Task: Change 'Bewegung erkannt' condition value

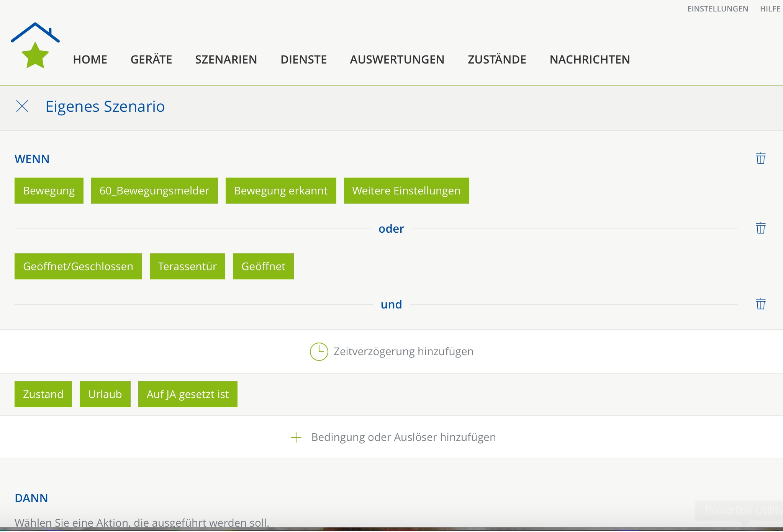Action: (x=281, y=191)
